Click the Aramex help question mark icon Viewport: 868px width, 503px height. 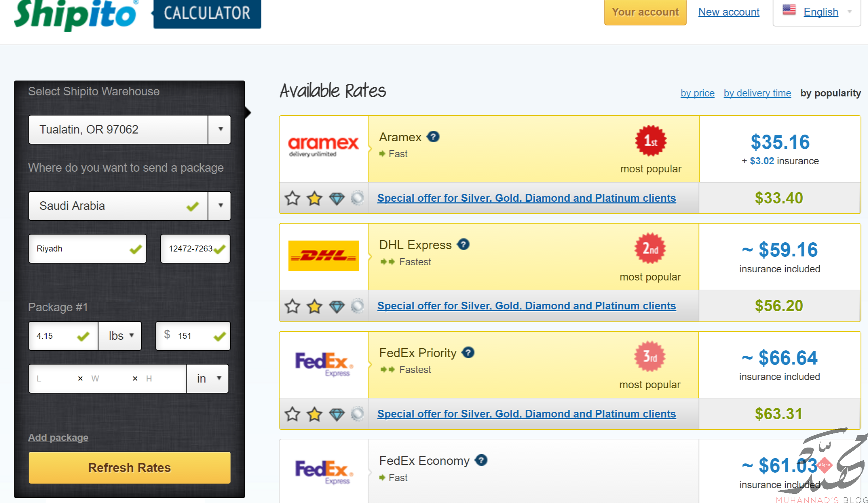tap(433, 137)
